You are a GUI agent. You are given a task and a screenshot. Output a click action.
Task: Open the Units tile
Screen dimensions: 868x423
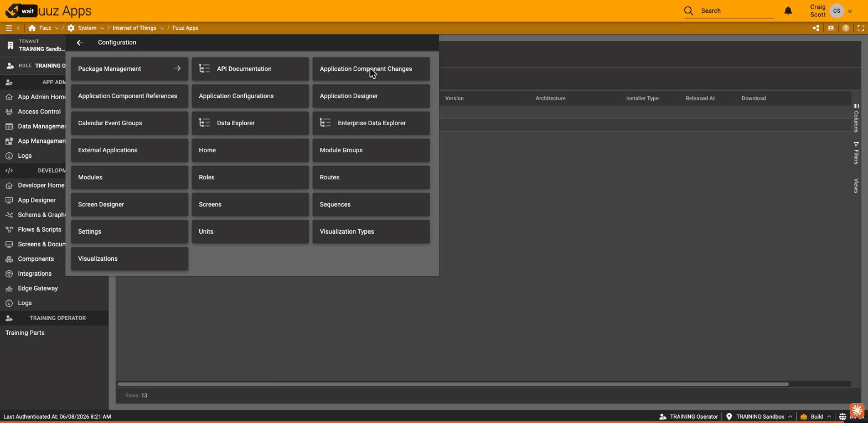[x=250, y=231]
